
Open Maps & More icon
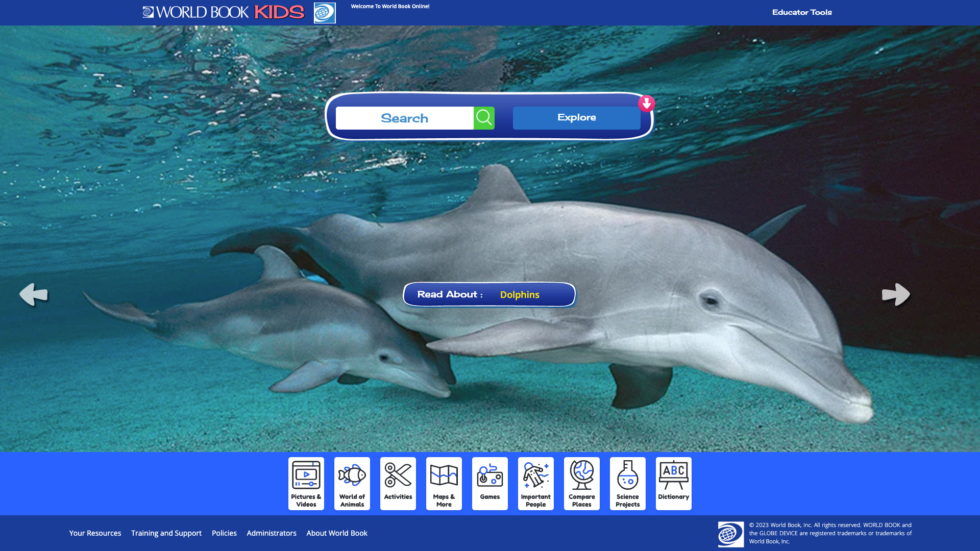444,483
